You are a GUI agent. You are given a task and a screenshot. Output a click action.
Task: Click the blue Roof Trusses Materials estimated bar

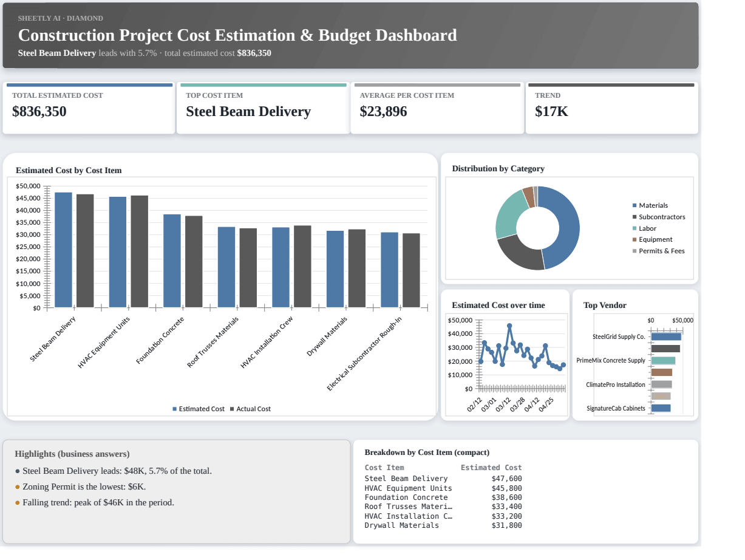pos(226,267)
